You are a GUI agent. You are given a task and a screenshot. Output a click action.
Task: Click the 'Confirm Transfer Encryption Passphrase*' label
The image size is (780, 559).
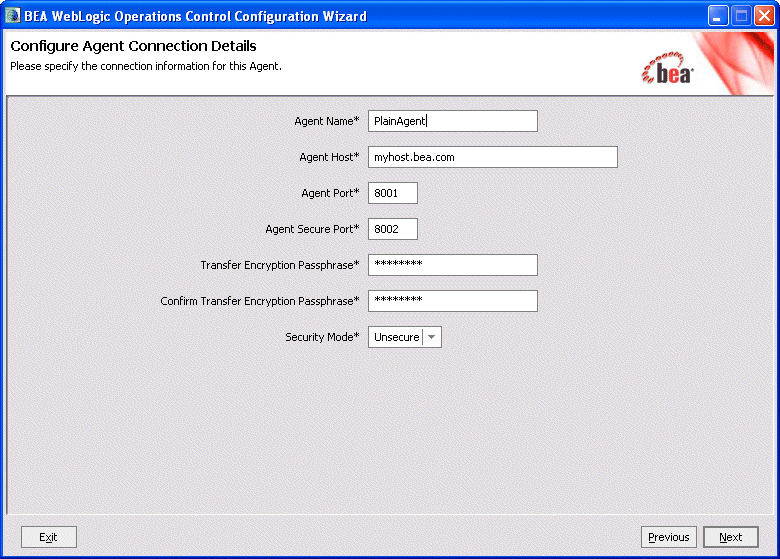[260, 301]
